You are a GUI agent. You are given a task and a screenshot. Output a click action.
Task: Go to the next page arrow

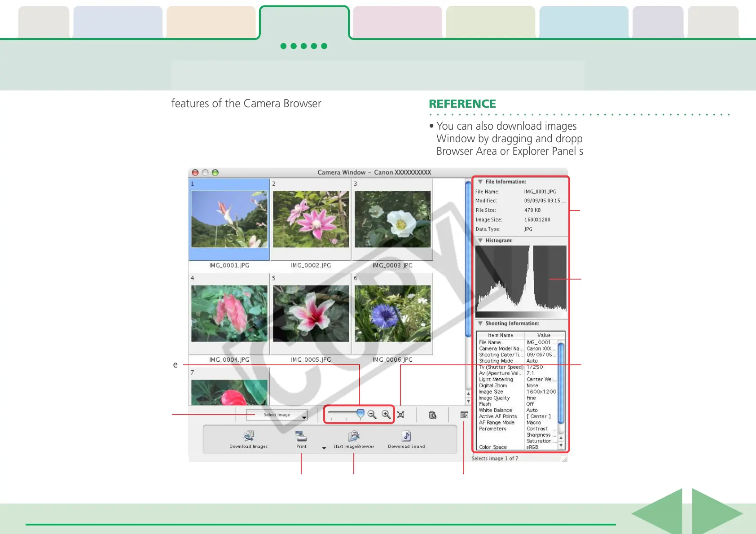point(717,512)
